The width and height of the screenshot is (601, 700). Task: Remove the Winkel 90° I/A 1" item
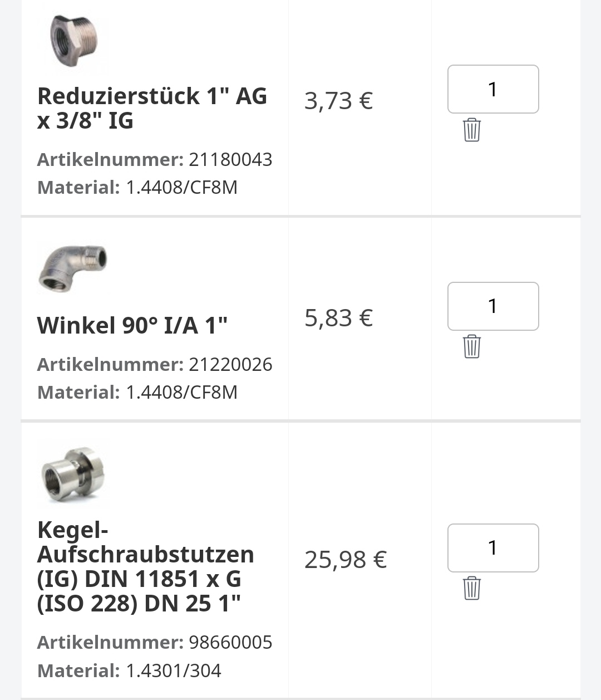471,346
